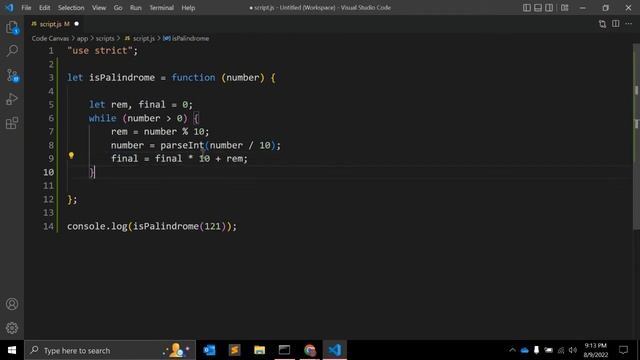Click 'while' keyword on line 6
This screenshot has width=640, height=360.
coord(102,118)
